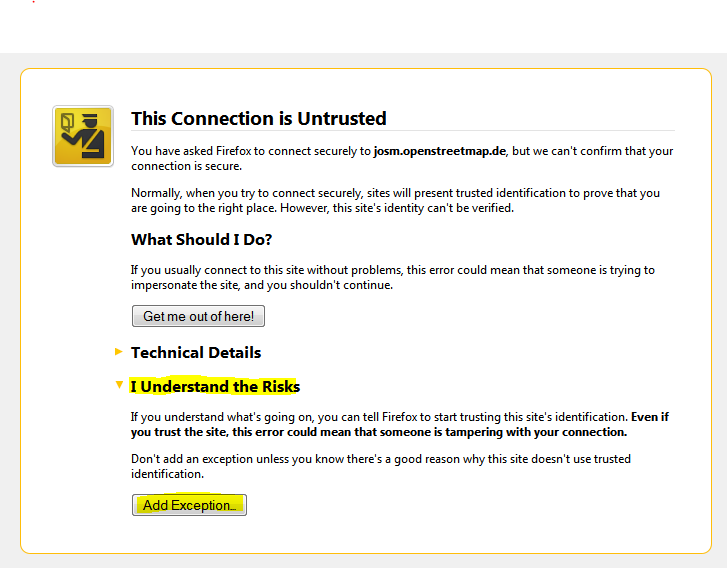
Task: Click the paragraph starting 'Don't add an exception'
Action: click(381, 466)
